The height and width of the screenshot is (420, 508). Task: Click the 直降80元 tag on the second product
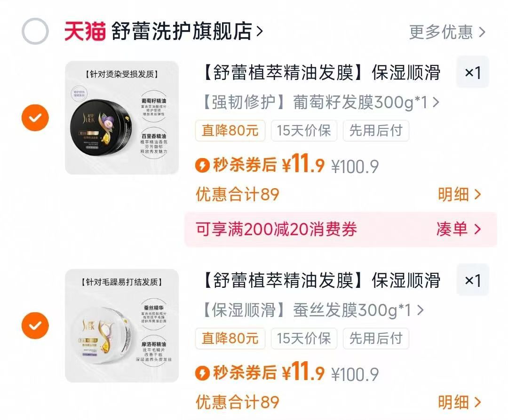[x=230, y=339]
